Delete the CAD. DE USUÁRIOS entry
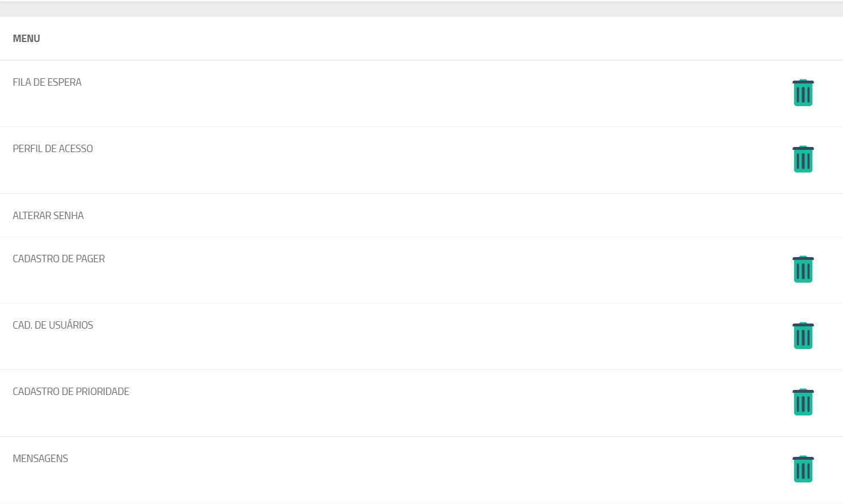This screenshot has width=843, height=504. [x=803, y=335]
